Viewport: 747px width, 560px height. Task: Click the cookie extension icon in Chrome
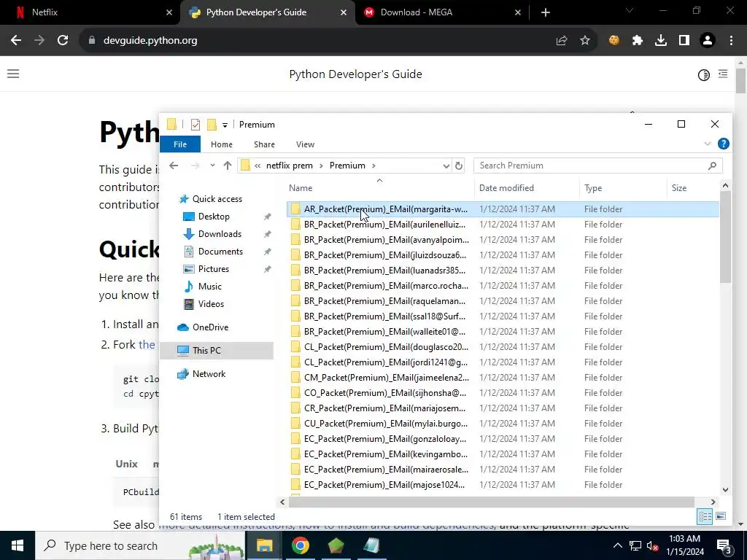click(x=614, y=41)
